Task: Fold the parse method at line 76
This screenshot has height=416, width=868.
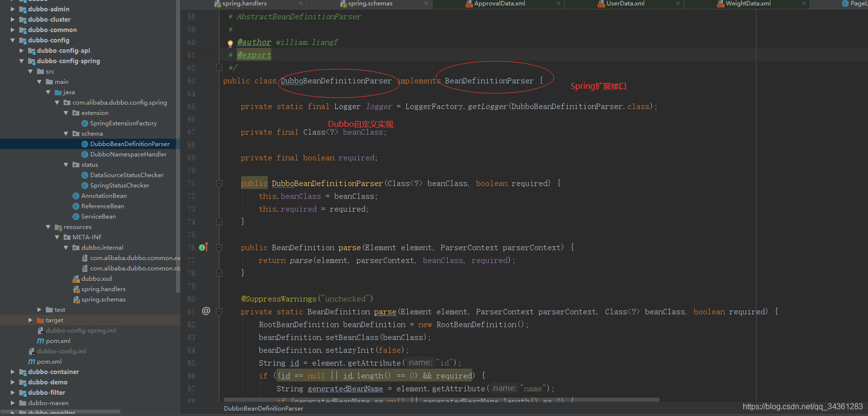Action: (219, 248)
